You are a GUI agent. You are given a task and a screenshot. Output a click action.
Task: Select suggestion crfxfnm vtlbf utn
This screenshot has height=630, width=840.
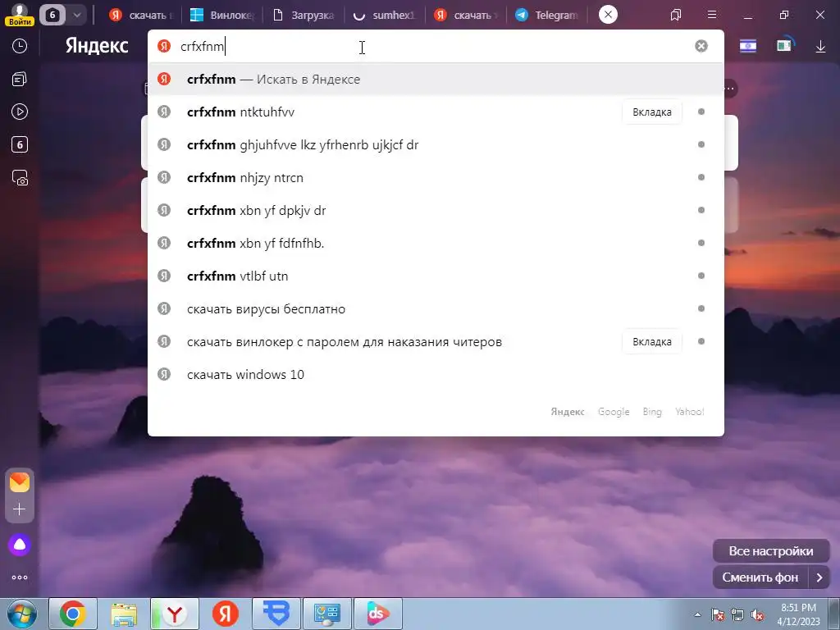tap(436, 276)
